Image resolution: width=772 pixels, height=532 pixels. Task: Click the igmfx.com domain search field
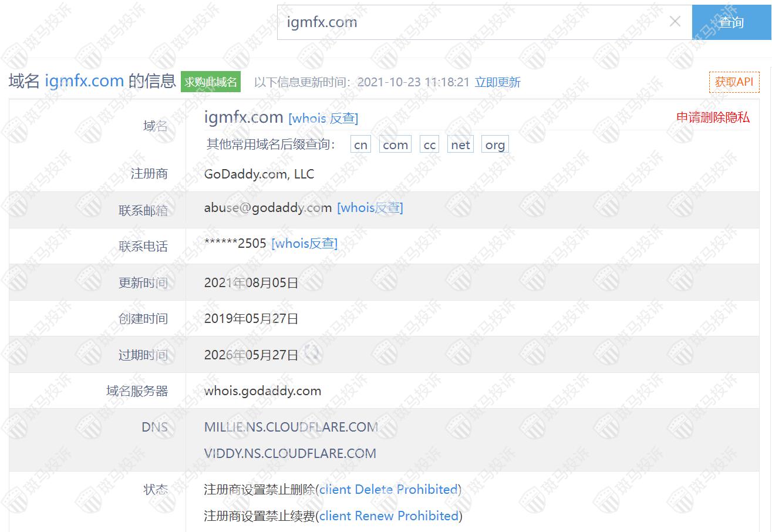pyautogui.click(x=470, y=22)
